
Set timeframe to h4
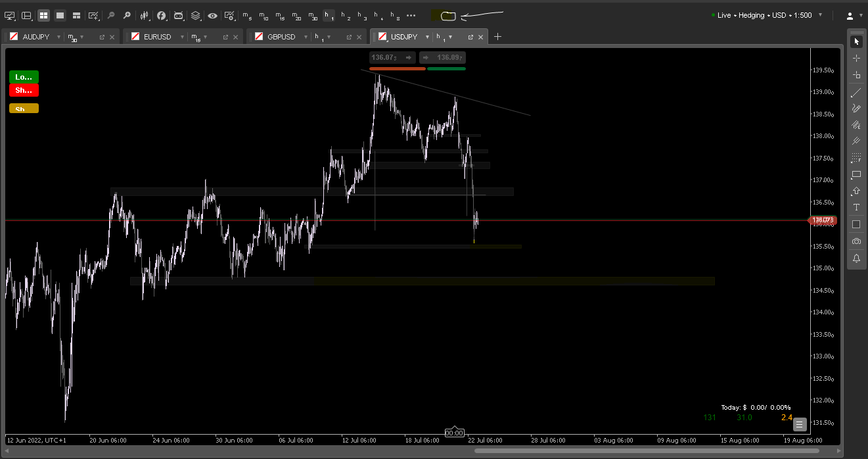pos(378,15)
